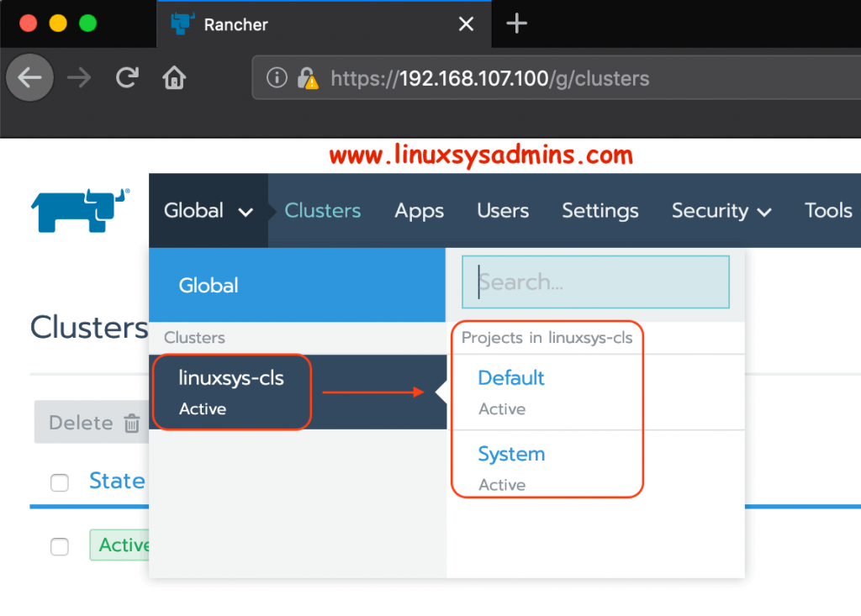Viewport: 861px width, 616px height.
Task: Click the 'Projects in linuxsys-cls' header text
Action: [x=547, y=338]
